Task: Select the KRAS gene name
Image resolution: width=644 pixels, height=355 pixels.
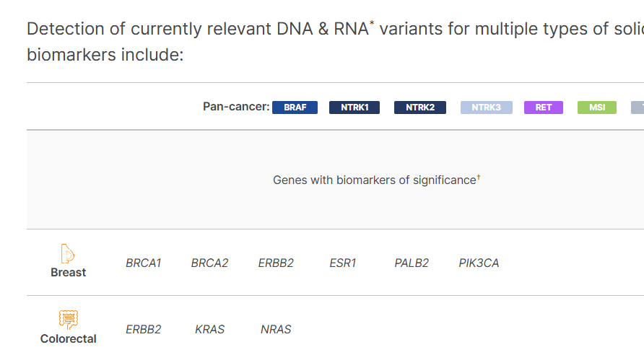Action: pos(209,330)
